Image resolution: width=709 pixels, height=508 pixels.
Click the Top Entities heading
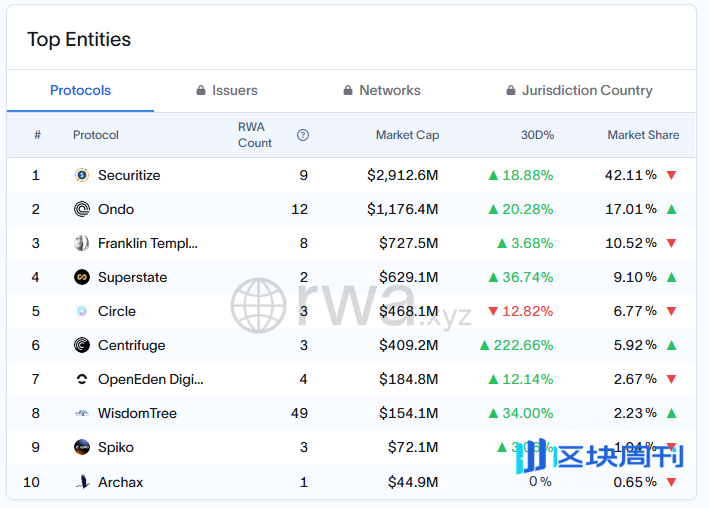[x=79, y=39]
